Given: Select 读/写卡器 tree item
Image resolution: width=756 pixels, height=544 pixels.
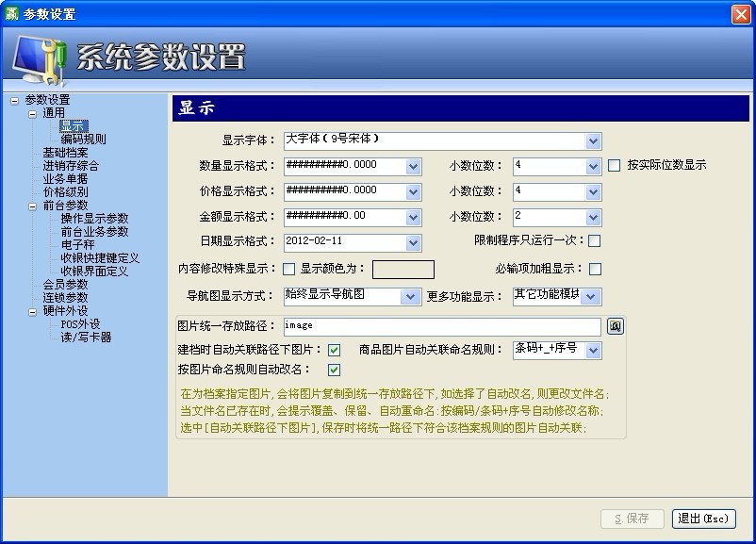Looking at the screenshot, I should [x=86, y=338].
